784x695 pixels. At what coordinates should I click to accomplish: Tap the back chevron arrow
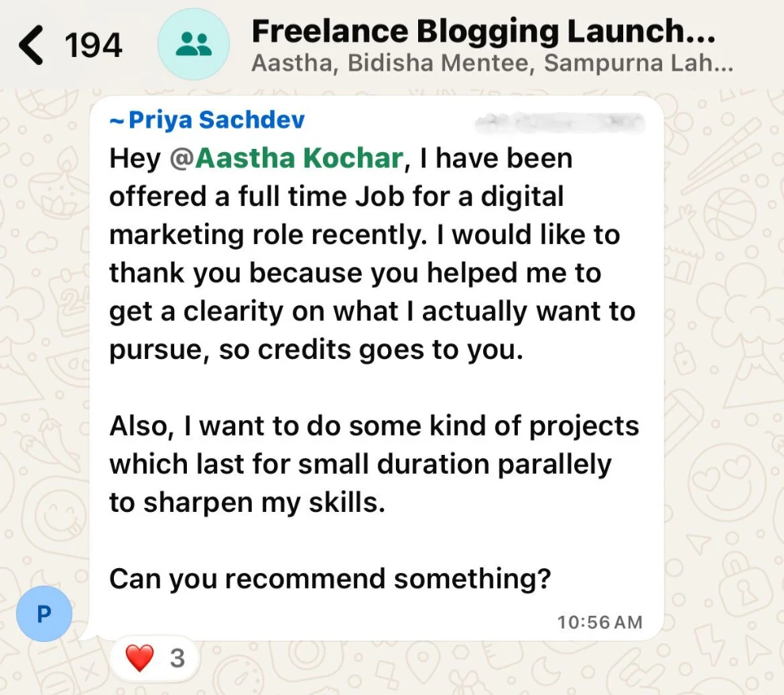click(x=32, y=44)
